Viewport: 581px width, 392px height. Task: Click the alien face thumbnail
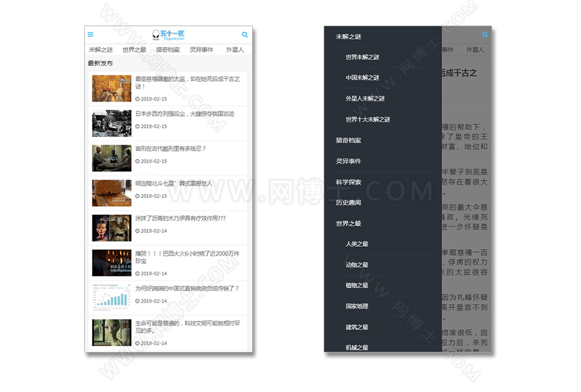pos(112,333)
